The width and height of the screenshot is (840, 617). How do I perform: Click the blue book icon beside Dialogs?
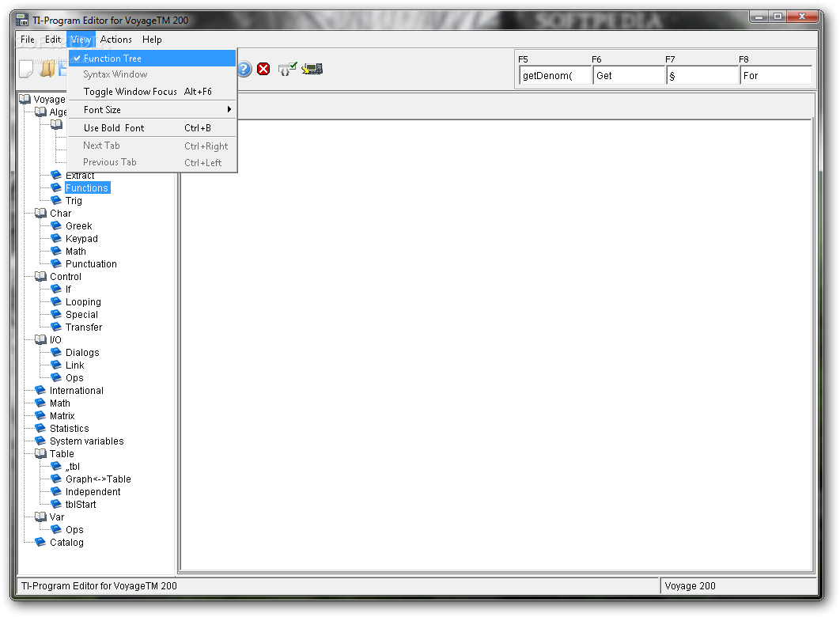[55, 352]
